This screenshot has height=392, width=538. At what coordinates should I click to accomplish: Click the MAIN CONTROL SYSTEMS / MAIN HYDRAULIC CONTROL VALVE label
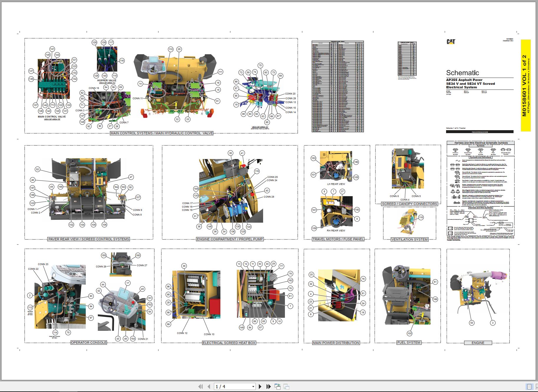pyautogui.click(x=161, y=133)
